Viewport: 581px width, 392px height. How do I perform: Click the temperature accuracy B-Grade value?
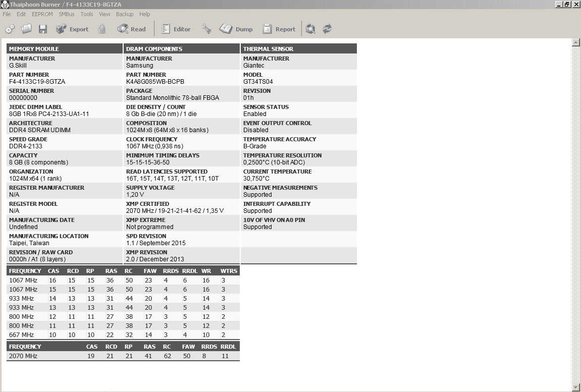click(254, 146)
